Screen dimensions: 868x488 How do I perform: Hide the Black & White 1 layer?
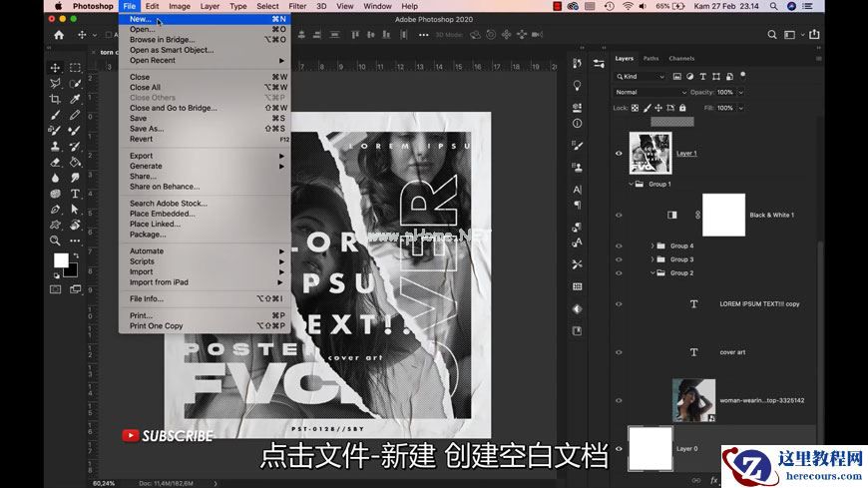tap(619, 215)
